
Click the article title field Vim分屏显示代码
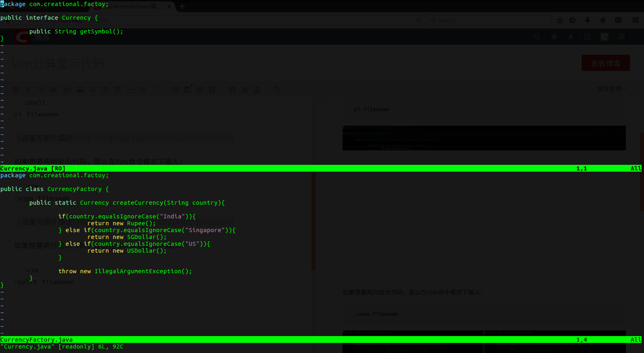pos(58,64)
